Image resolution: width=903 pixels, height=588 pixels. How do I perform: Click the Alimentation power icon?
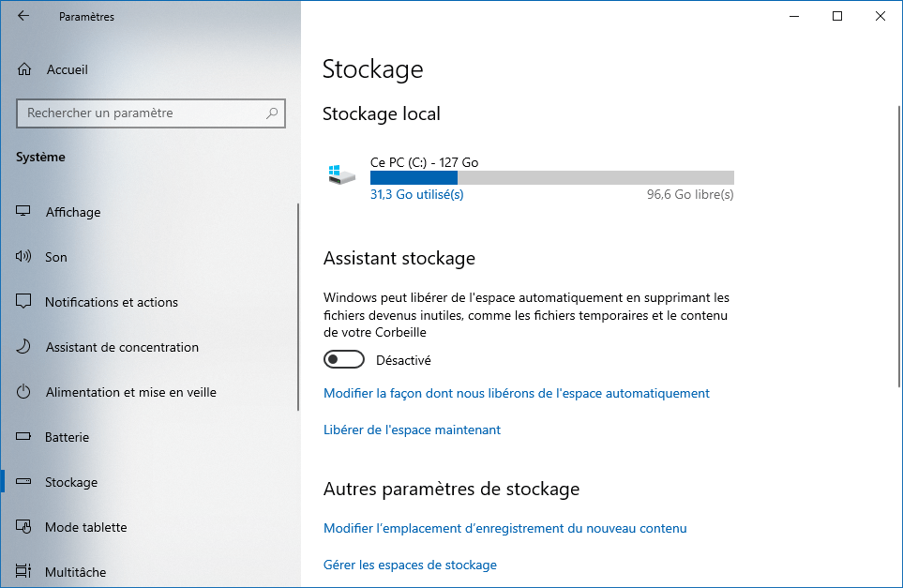pyautogui.click(x=23, y=392)
